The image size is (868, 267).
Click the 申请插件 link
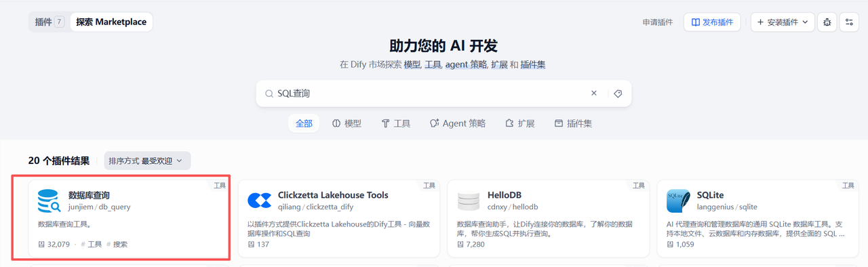658,22
